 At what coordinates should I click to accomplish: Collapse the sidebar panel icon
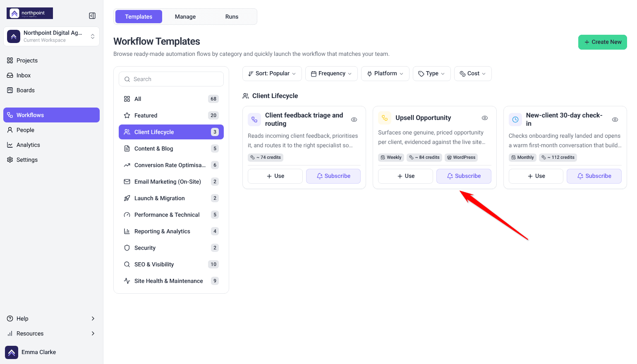pos(92,16)
